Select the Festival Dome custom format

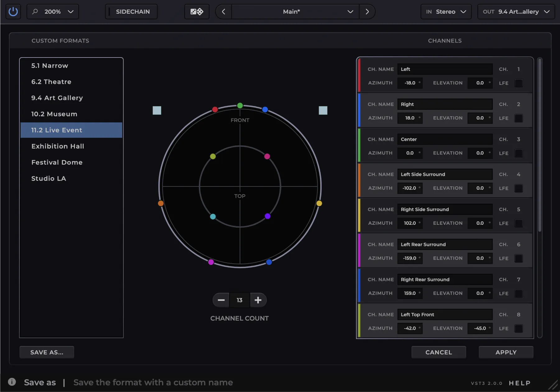coord(71,162)
